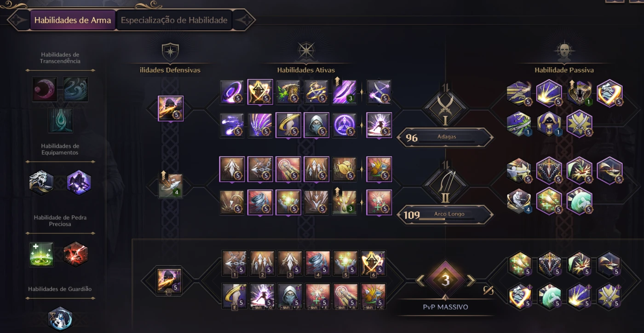Select the red lightning gemstone skill
644x333 pixels.
[76, 254]
